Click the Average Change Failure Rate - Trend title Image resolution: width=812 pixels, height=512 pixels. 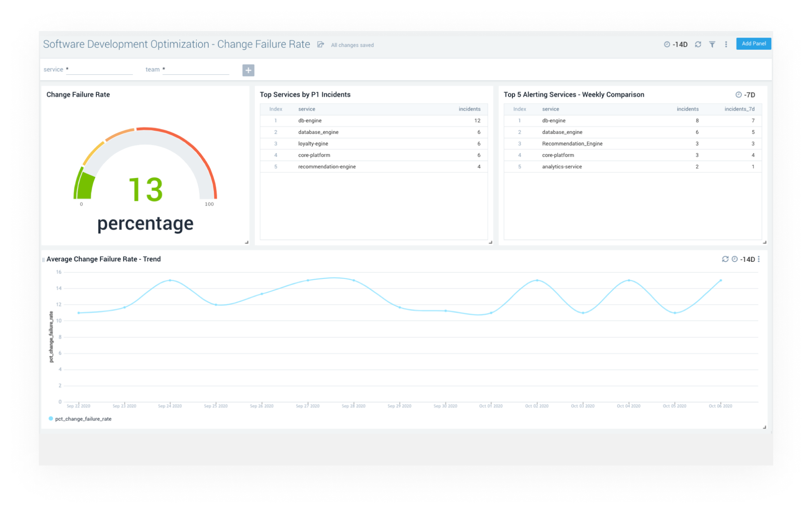click(104, 259)
